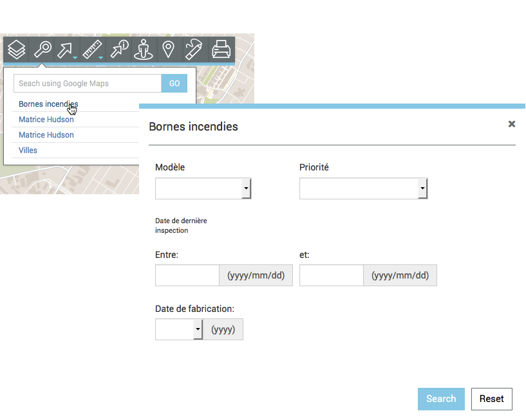Activate the ruler Measure tool

tap(91, 50)
